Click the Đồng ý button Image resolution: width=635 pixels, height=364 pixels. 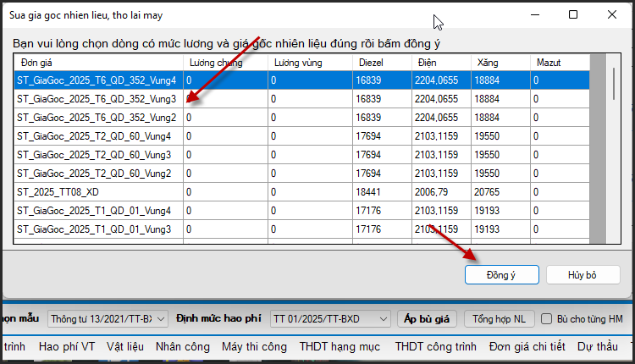501,275
